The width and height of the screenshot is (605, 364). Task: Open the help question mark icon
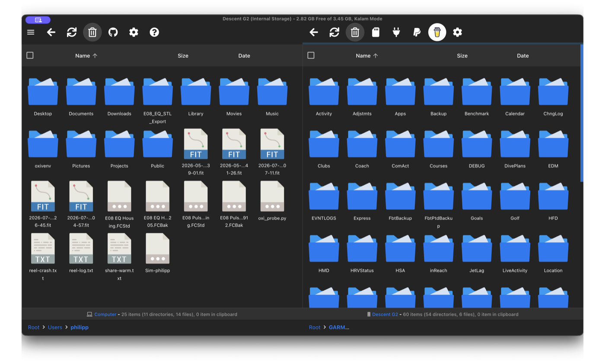pos(154,32)
